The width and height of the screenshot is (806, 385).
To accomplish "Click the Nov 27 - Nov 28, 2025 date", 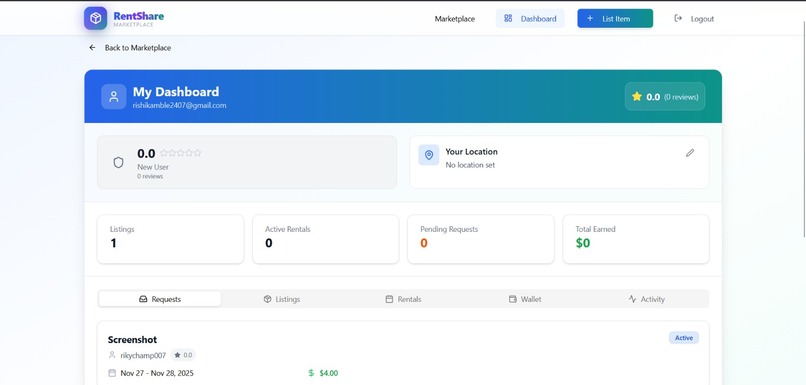I will pos(157,373).
